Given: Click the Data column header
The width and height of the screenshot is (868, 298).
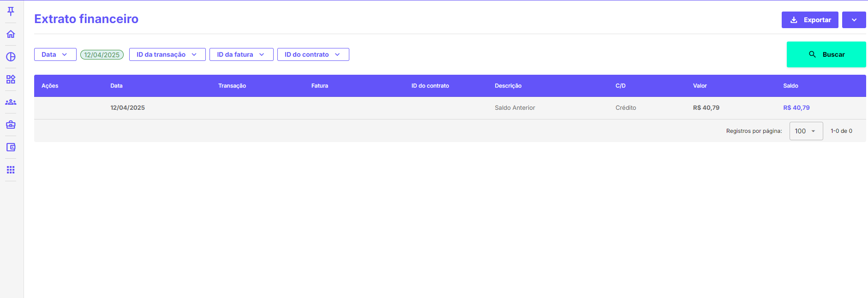Looking at the screenshot, I should click(116, 86).
